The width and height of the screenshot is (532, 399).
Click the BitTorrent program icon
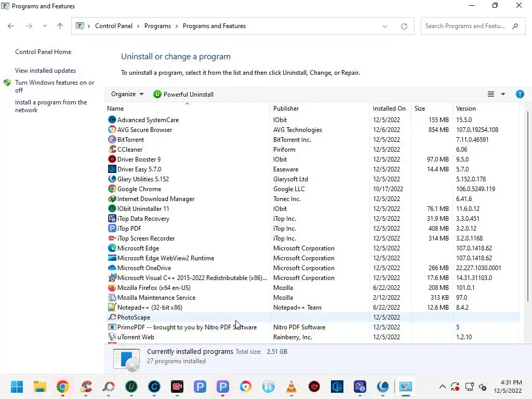tap(112, 139)
